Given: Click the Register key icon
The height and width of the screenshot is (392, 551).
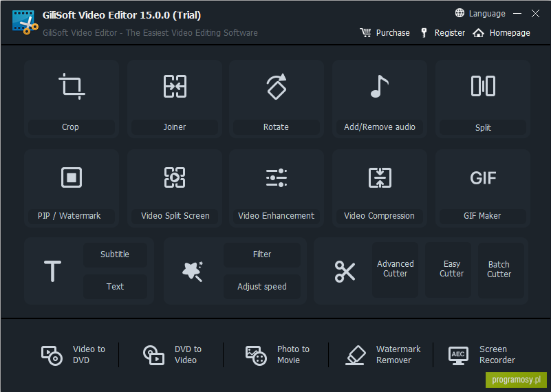Looking at the screenshot, I should tap(424, 33).
